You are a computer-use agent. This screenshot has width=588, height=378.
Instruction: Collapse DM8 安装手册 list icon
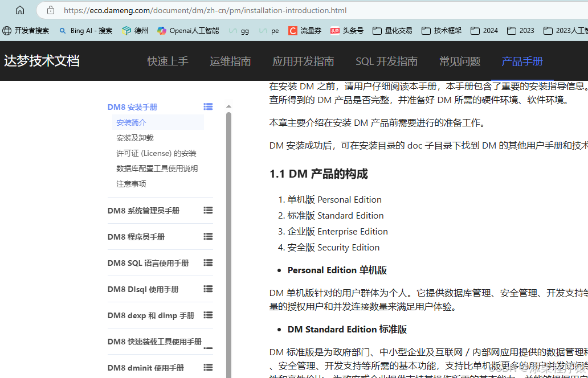pyautogui.click(x=208, y=107)
